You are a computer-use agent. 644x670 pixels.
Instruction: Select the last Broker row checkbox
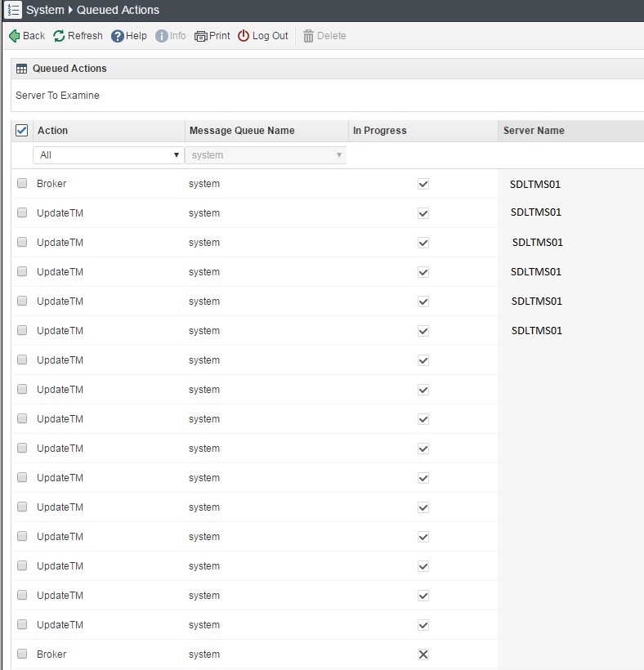pos(22,654)
